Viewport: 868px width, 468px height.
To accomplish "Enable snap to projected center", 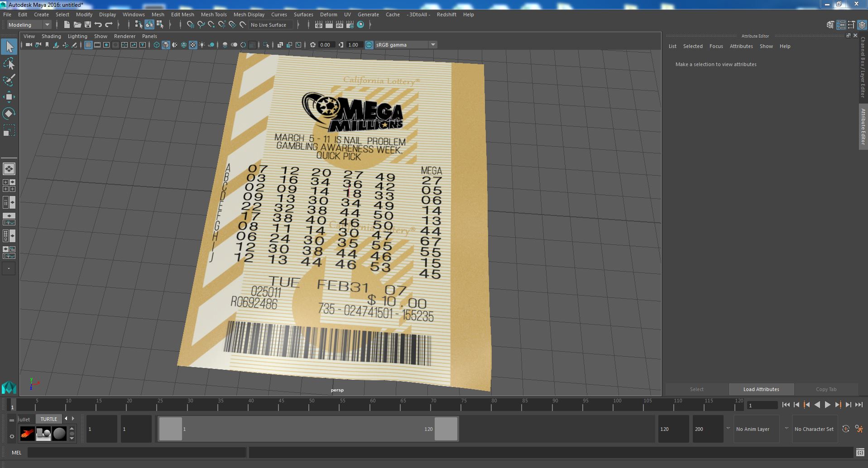I will tap(222, 25).
